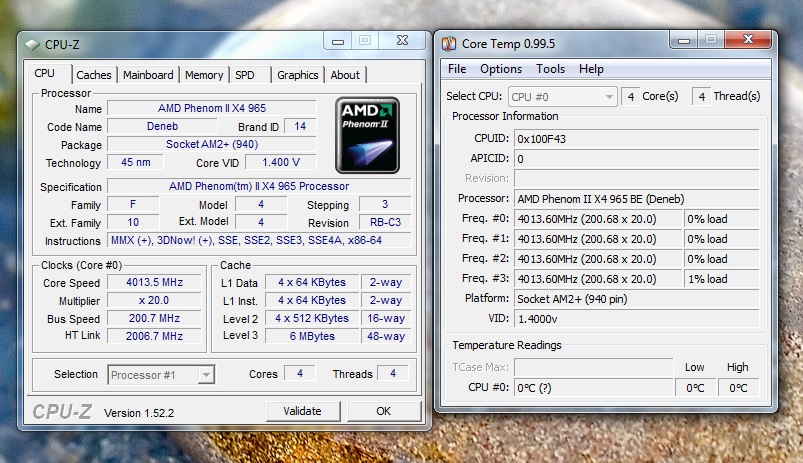Click the Level 3 associativity '48-way'
The image size is (803, 463).
[386, 336]
